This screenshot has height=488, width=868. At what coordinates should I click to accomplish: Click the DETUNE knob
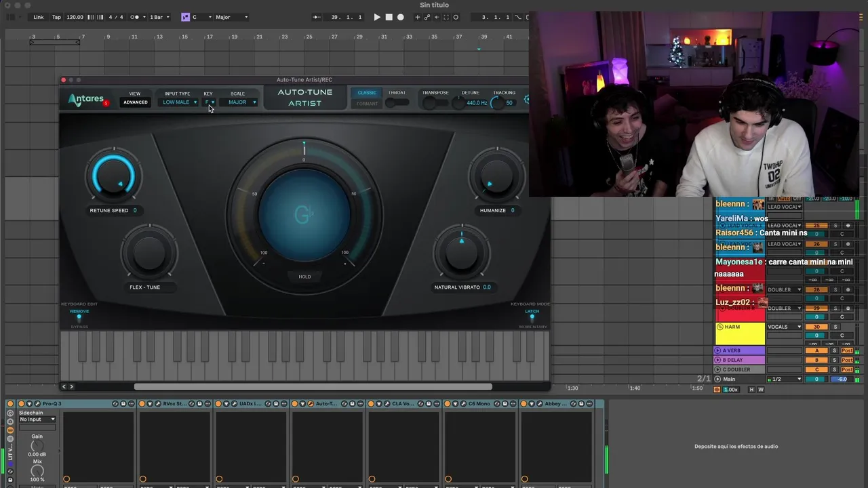coord(459,103)
